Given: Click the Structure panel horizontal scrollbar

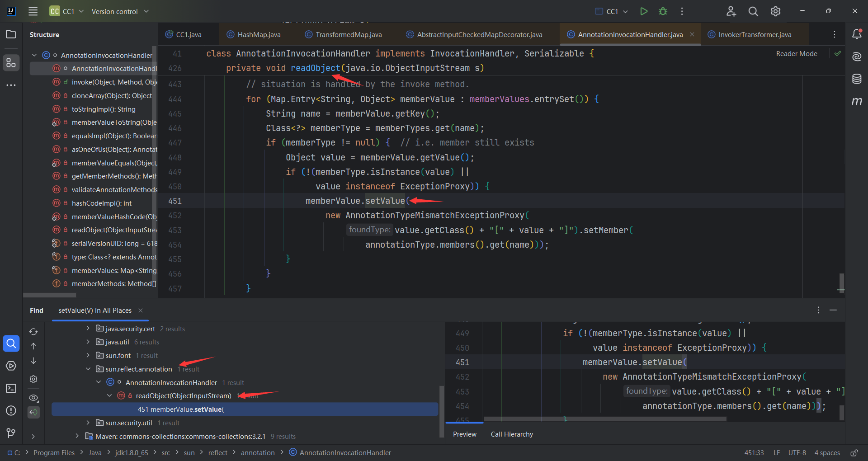Looking at the screenshot, I should [x=50, y=295].
